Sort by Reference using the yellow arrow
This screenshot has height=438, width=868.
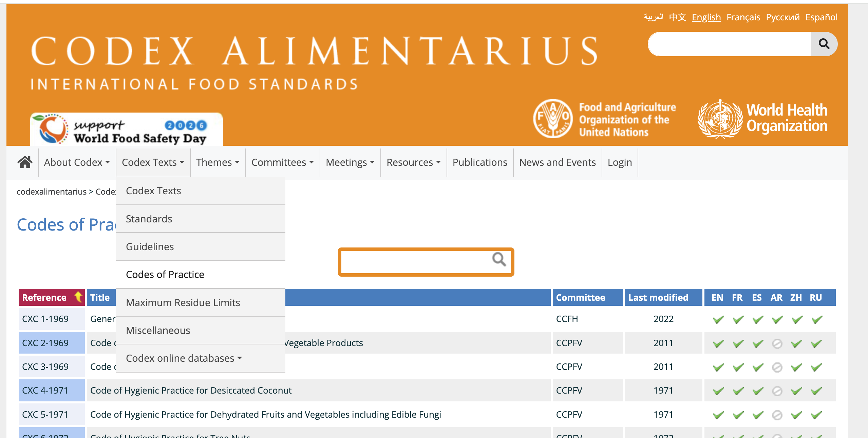[78, 297]
